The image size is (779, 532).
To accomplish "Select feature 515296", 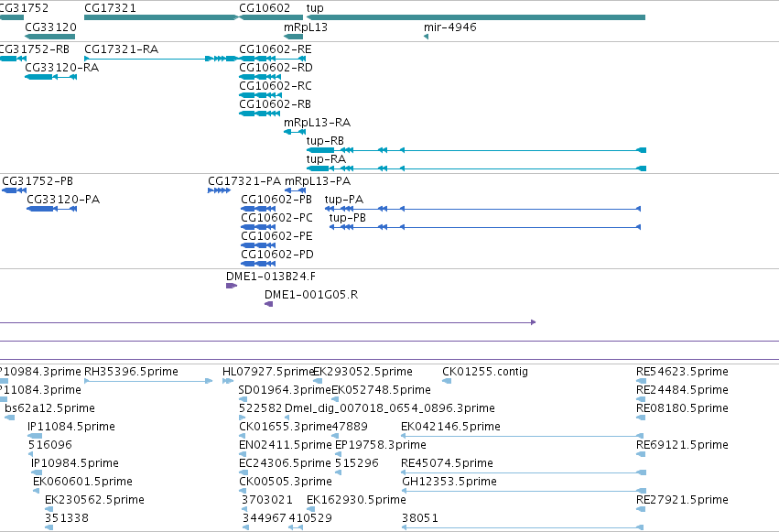I will click(x=338, y=472).
